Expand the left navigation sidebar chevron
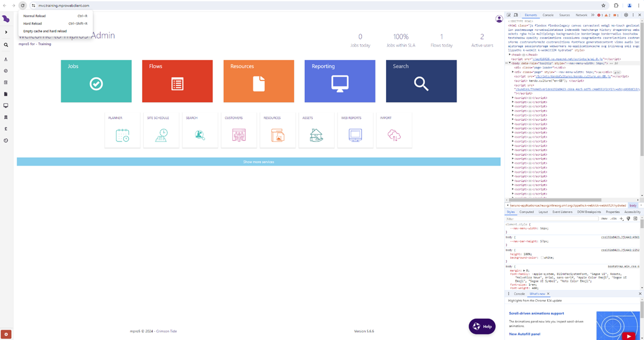Viewport: 644px width, 340px height. (x=6, y=32)
